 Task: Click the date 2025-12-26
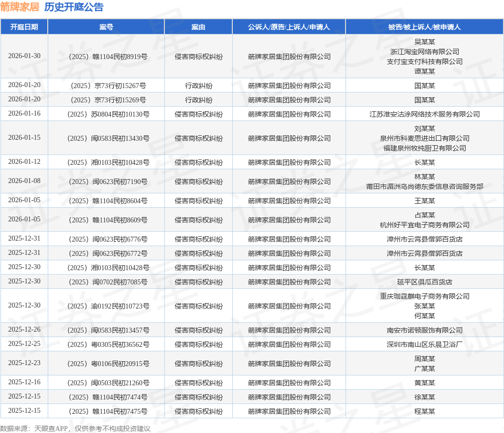coord(25,330)
